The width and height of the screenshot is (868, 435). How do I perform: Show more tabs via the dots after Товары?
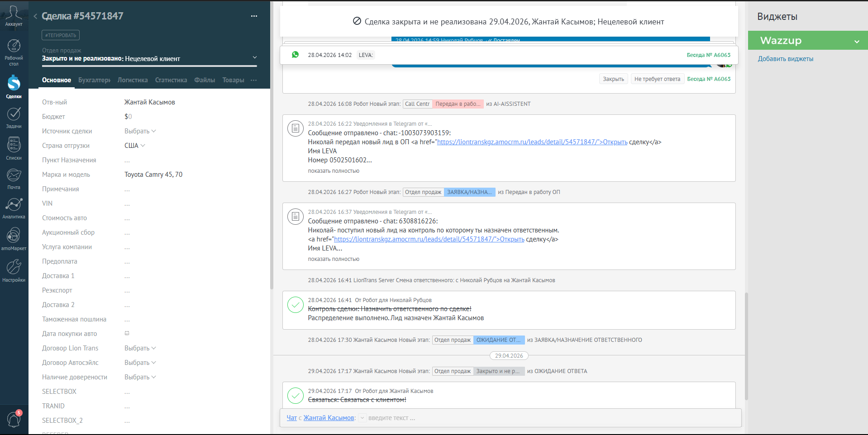pyautogui.click(x=253, y=80)
